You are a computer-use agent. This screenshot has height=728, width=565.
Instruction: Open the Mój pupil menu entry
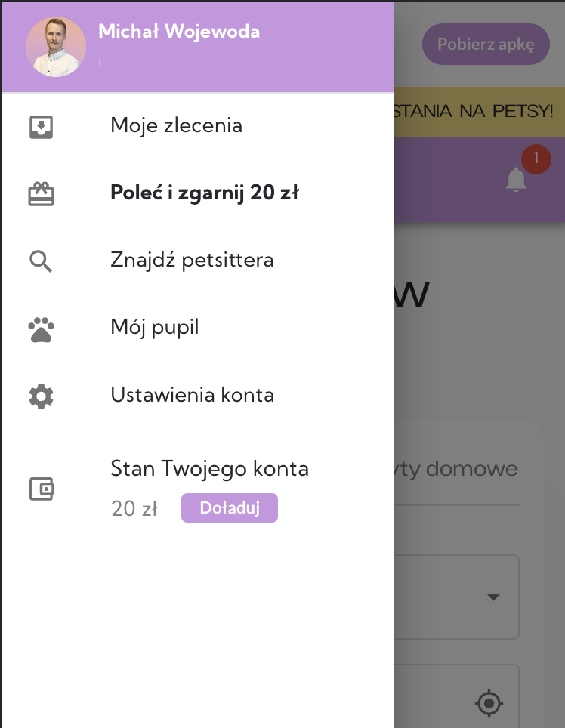(155, 328)
